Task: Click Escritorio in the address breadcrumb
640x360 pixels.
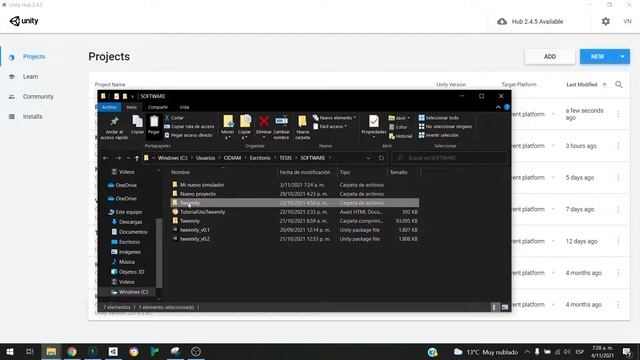Action: pyautogui.click(x=260, y=158)
